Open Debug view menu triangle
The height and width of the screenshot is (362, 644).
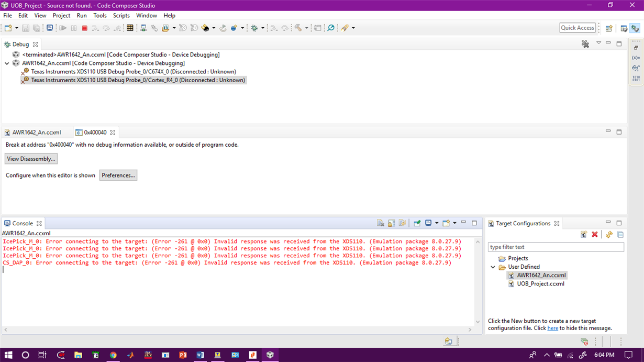[598, 43]
